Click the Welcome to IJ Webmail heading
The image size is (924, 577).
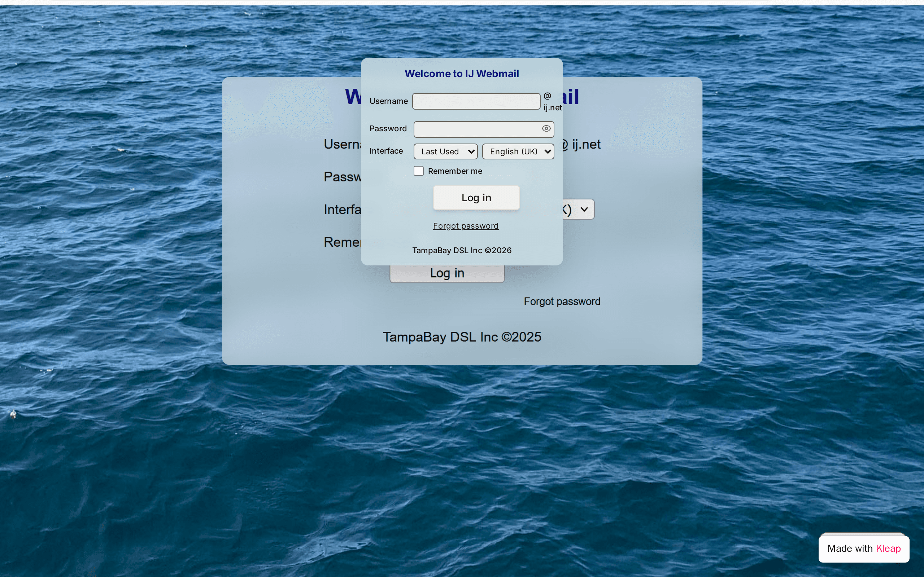(462, 74)
